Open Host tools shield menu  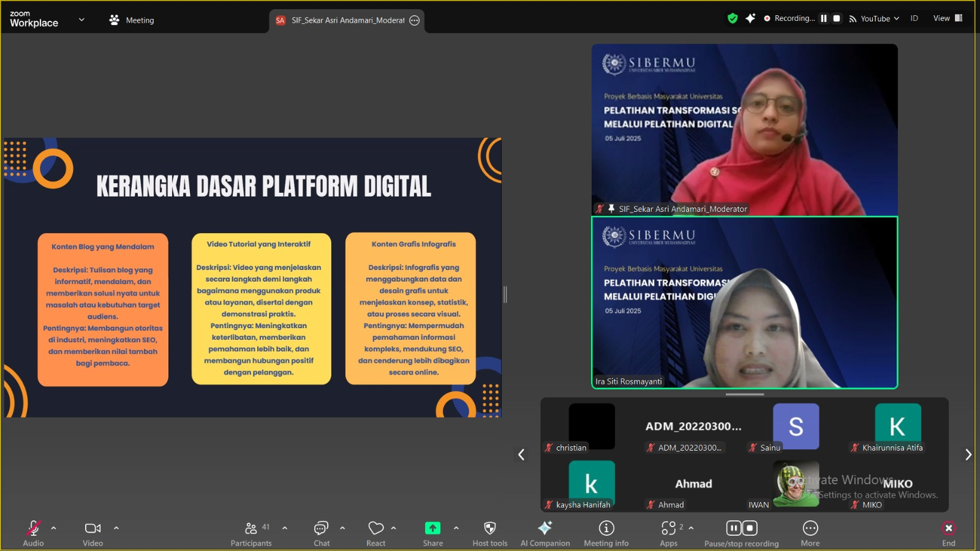(490, 533)
